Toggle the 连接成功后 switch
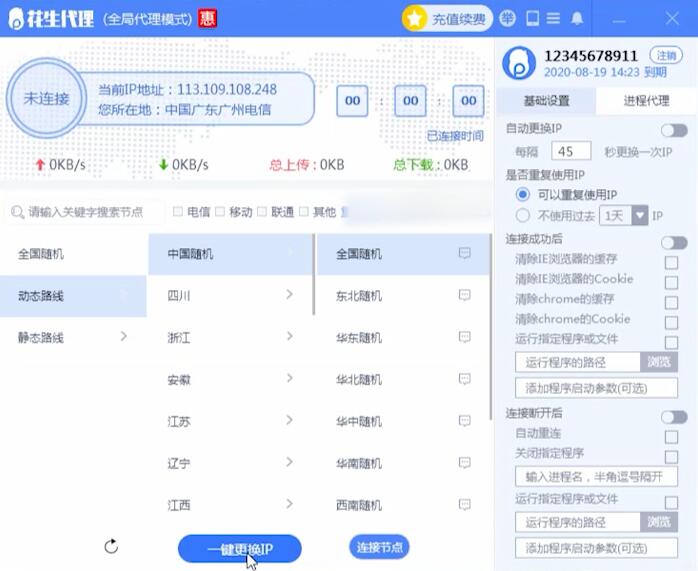 point(674,243)
